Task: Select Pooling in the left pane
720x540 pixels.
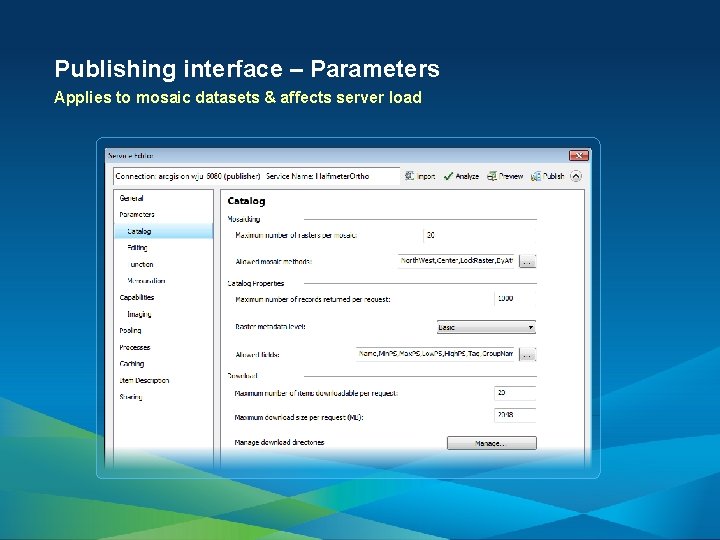Action: coord(130,331)
